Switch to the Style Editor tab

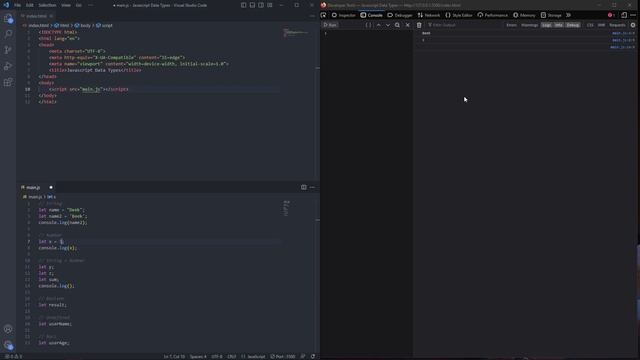point(459,15)
